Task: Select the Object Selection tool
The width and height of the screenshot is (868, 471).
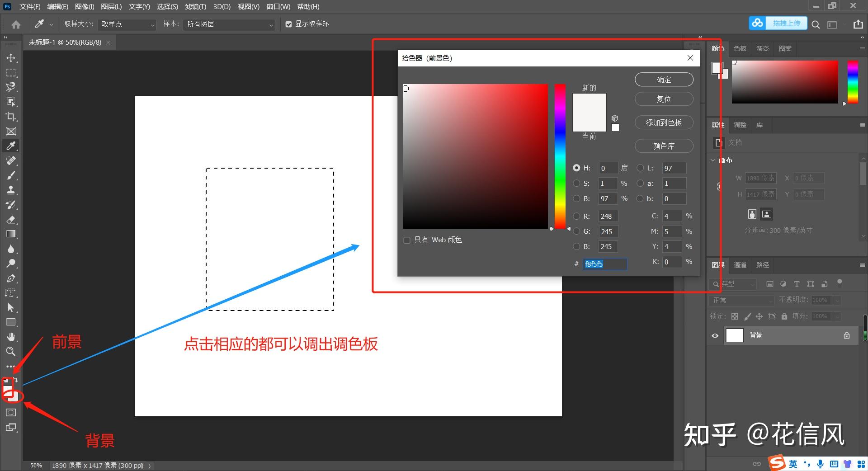Action: pos(11,102)
